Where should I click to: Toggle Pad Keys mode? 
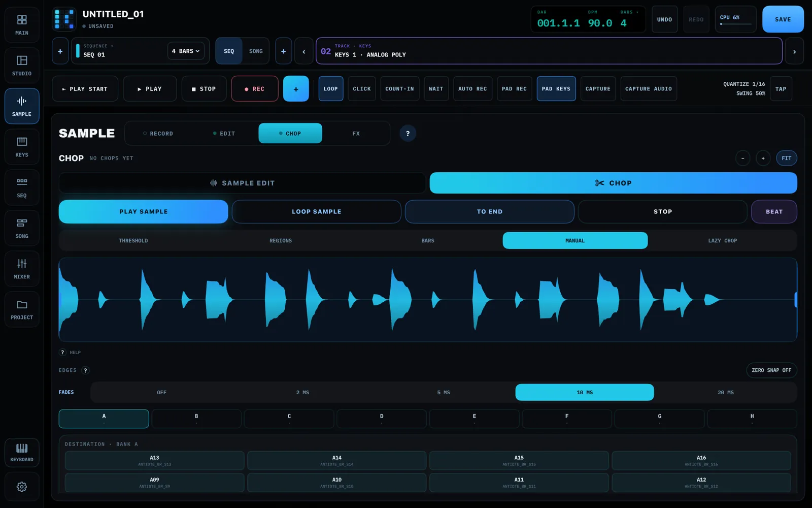point(556,89)
